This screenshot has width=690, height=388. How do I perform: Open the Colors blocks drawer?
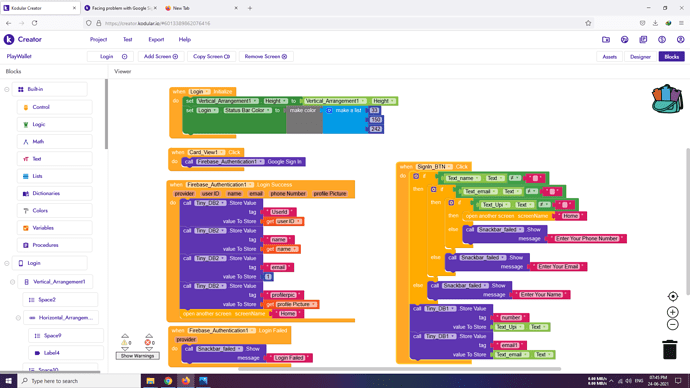[x=55, y=210]
